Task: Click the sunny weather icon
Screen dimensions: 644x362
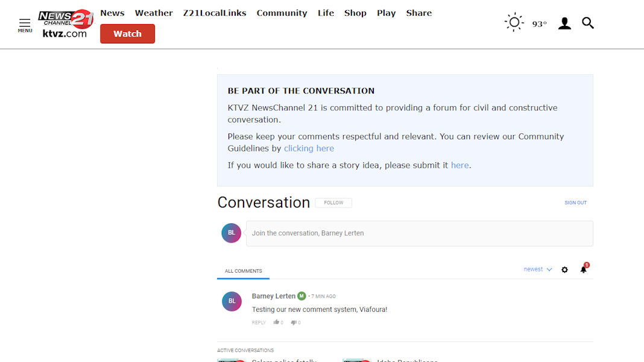Action: [x=514, y=24]
